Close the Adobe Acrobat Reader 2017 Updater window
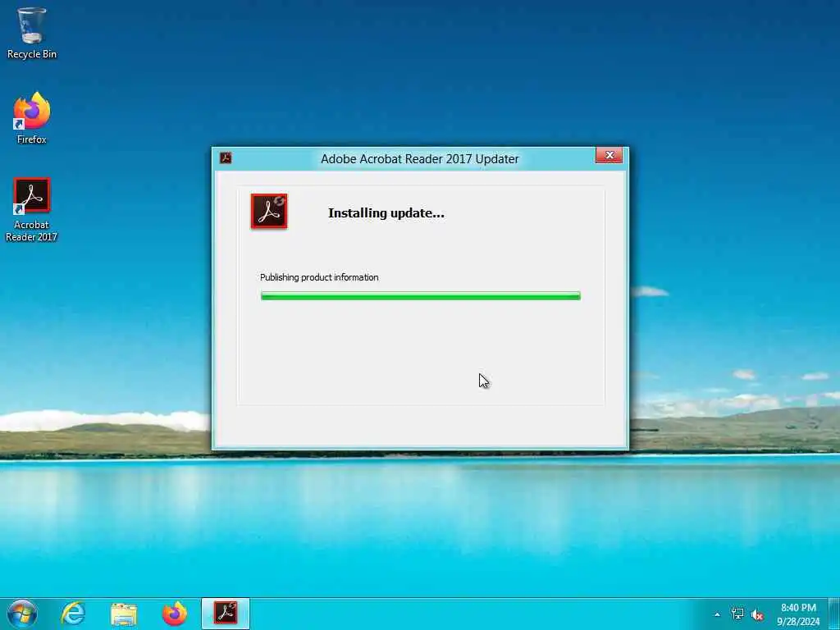The image size is (840, 630). (609, 155)
